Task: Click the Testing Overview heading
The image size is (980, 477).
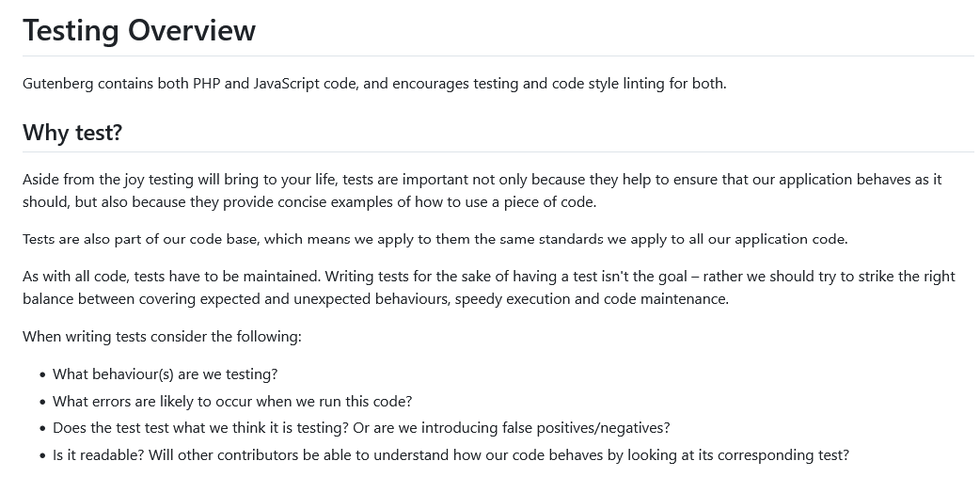Action: pos(139,30)
